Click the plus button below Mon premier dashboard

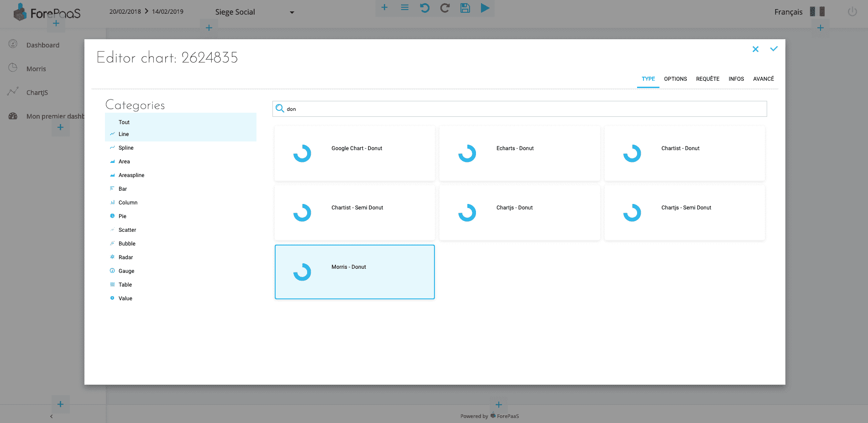[60, 127]
